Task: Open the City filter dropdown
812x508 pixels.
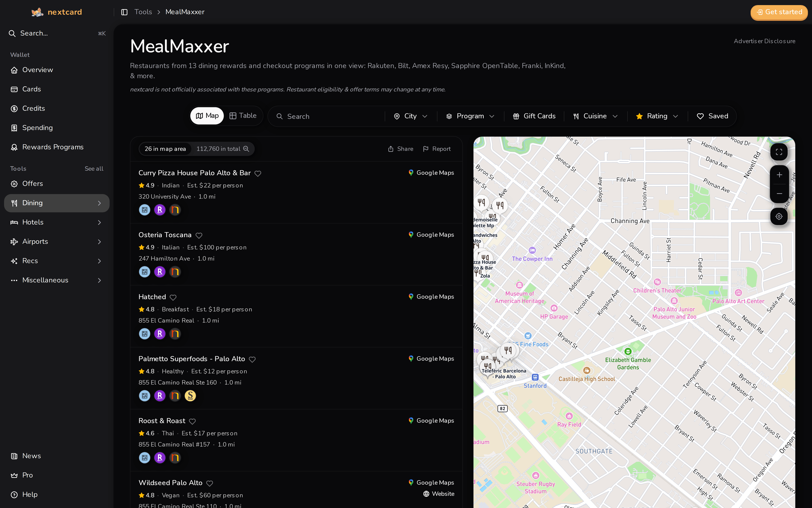Action: click(x=411, y=116)
